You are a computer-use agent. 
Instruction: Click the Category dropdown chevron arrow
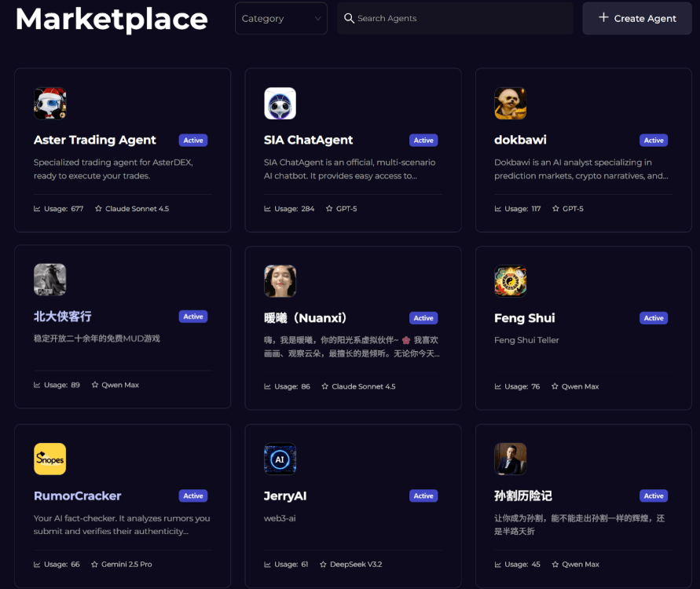(x=318, y=19)
